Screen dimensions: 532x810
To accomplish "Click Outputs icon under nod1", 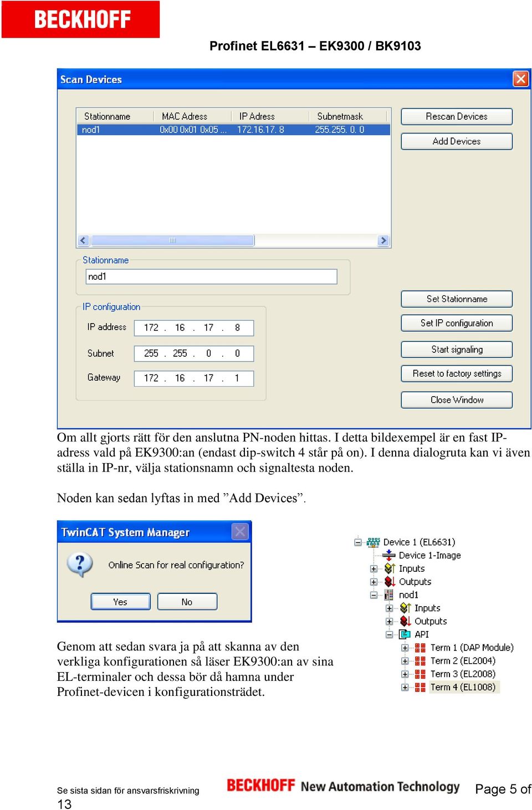I will coord(405,622).
